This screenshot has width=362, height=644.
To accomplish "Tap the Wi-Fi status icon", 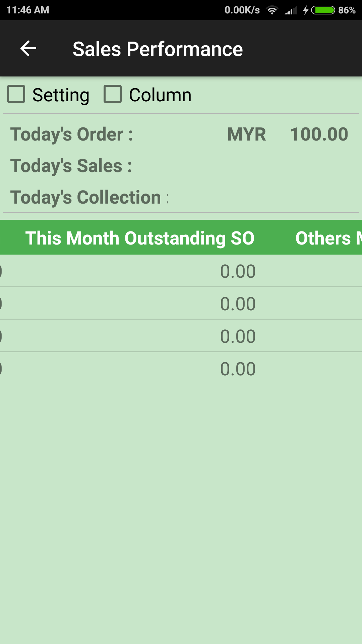I will coord(272,10).
